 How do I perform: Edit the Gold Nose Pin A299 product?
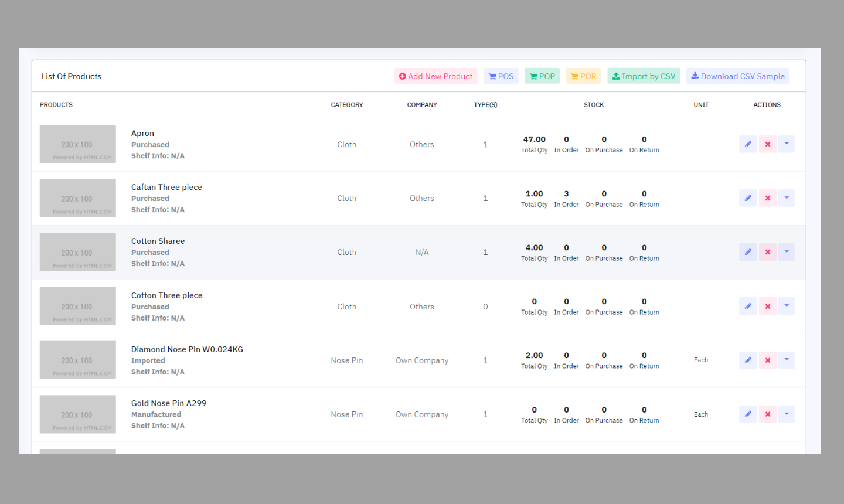(x=748, y=414)
